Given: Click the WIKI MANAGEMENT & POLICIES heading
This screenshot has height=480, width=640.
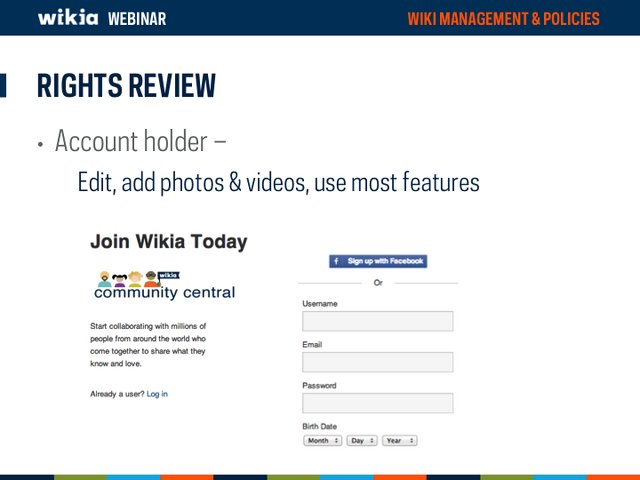Looking at the screenshot, I should click(503, 19).
